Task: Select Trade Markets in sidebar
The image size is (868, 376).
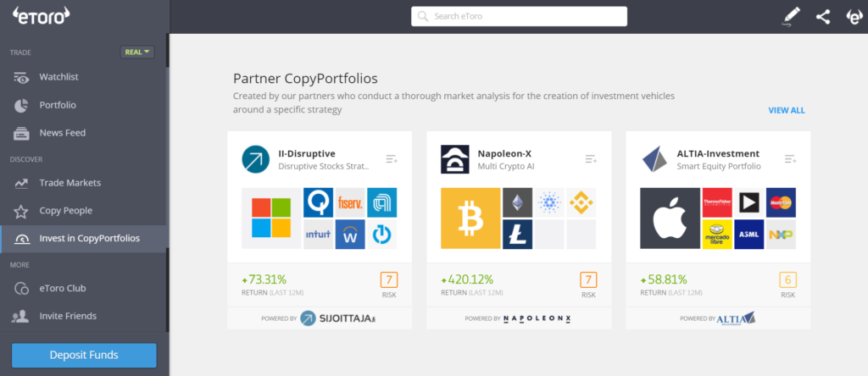Action: [x=70, y=183]
